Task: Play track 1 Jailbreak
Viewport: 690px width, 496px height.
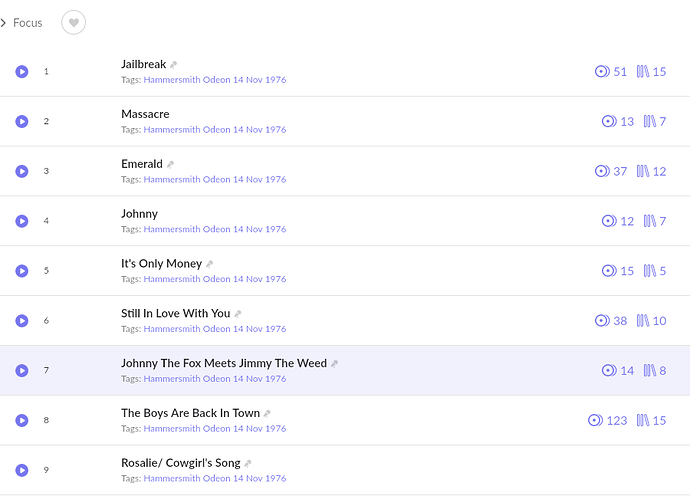Action: [x=22, y=71]
